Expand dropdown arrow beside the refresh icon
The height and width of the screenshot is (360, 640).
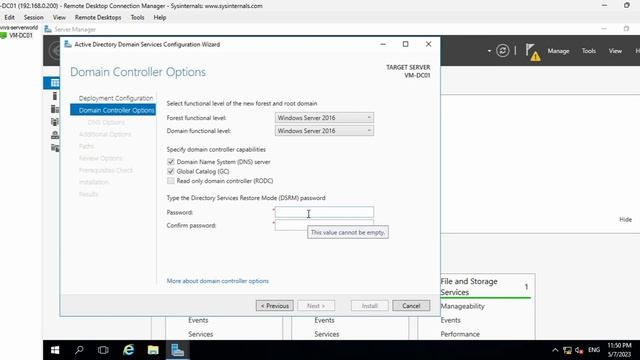(x=489, y=51)
